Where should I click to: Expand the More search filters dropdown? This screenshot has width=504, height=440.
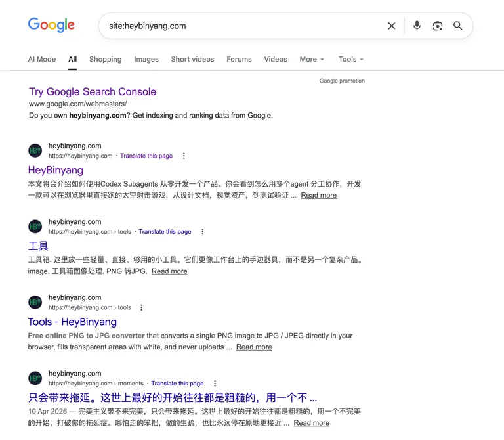[x=312, y=59]
